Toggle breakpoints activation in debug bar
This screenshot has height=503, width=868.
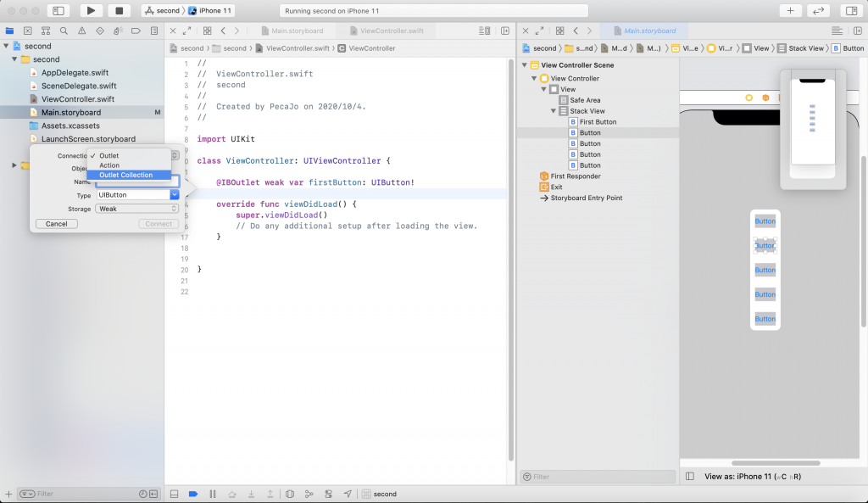click(192, 494)
